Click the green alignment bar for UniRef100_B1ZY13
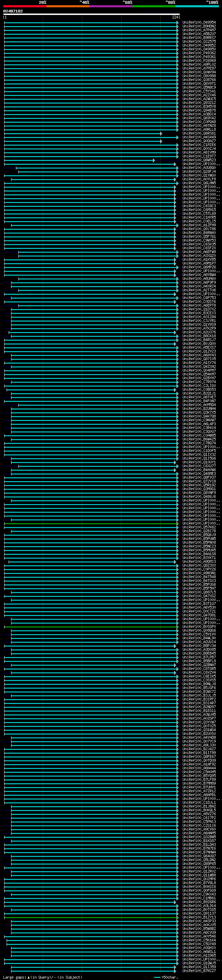This screenshot has width=222, height=980. point(91,917)
